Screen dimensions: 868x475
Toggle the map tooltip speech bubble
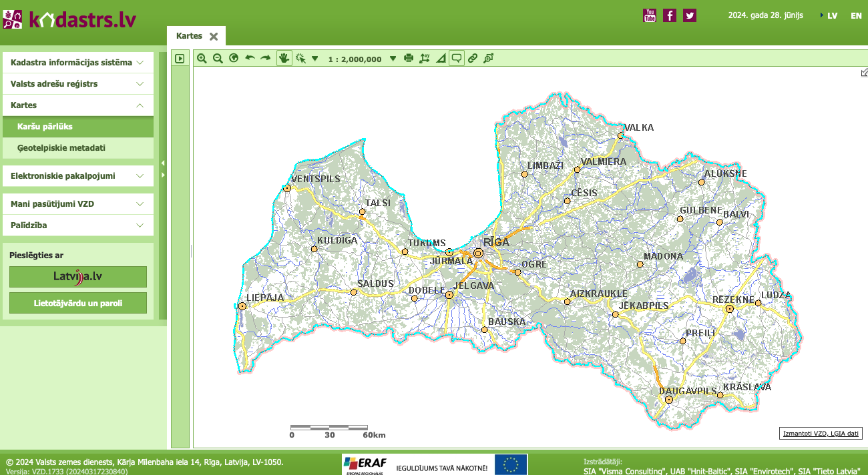pos(457,59)
